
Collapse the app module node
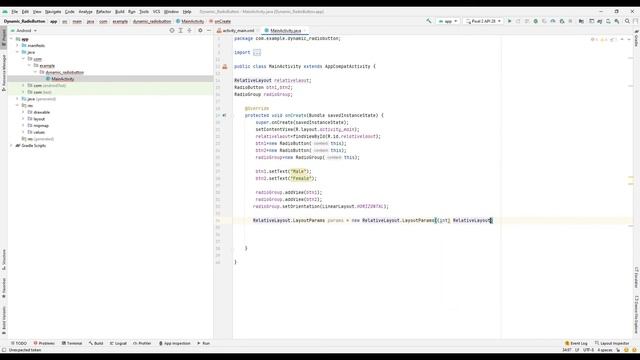[x=11, y=39]
